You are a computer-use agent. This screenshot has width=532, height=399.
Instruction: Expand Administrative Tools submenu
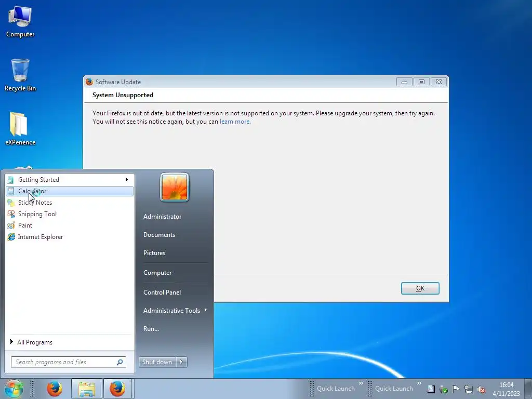click(206, 310)
